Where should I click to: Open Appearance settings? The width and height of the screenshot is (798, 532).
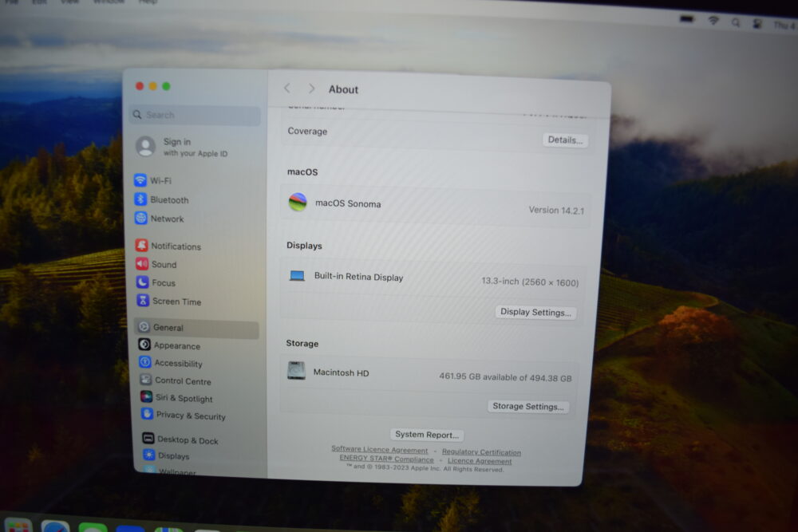[x=169, y=345]
